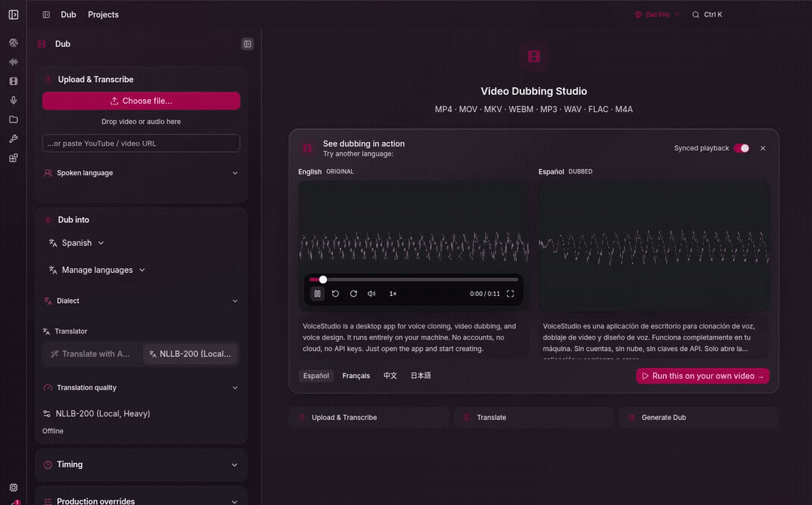Pause the demo video playback
Viewport: 812px width, 505px height.
[x=317, y=293]
